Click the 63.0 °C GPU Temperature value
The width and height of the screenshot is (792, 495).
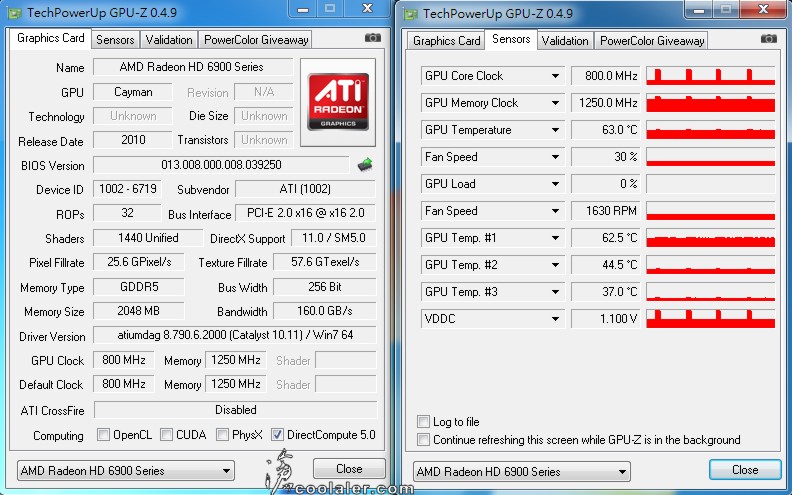click(x=606, y=130)
